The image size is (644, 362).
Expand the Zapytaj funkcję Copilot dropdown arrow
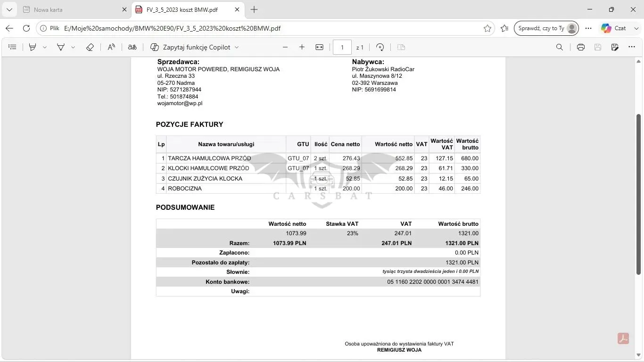237,47
